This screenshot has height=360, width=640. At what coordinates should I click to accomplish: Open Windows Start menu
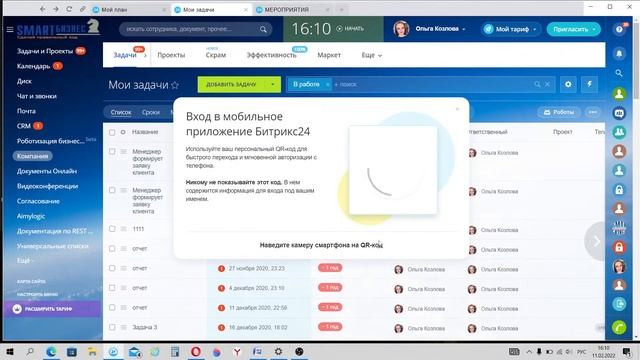10,351
